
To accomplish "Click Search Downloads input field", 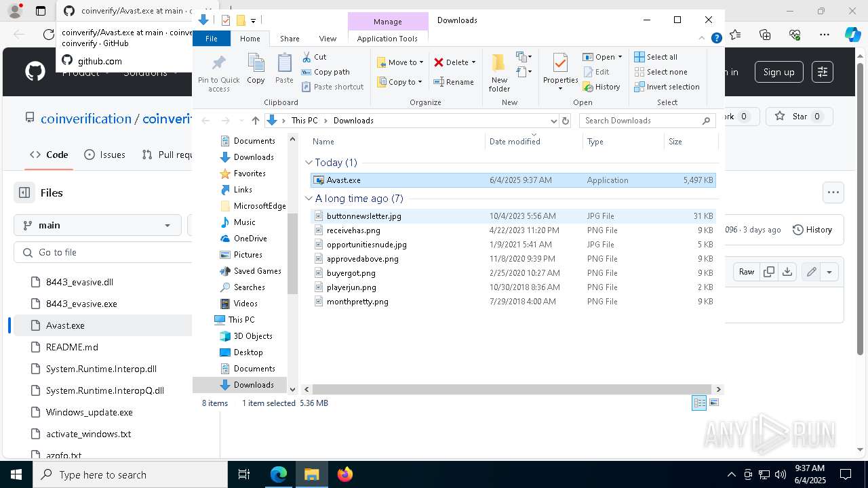I will (648, 121).
